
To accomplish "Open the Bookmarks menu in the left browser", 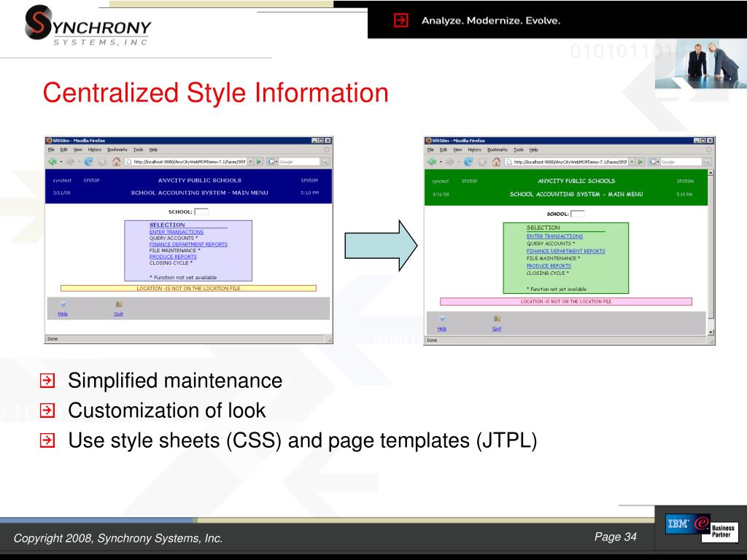I will 117,149.
